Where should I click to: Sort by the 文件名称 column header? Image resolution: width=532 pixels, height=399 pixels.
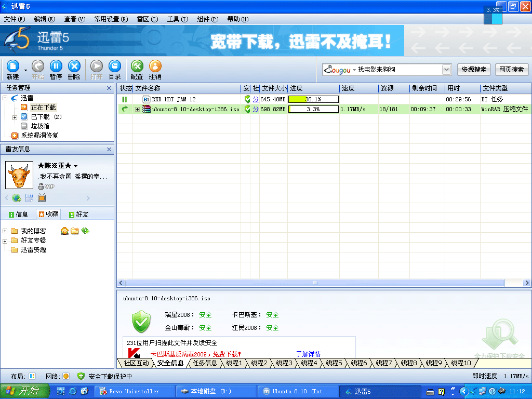click(187, 88)
